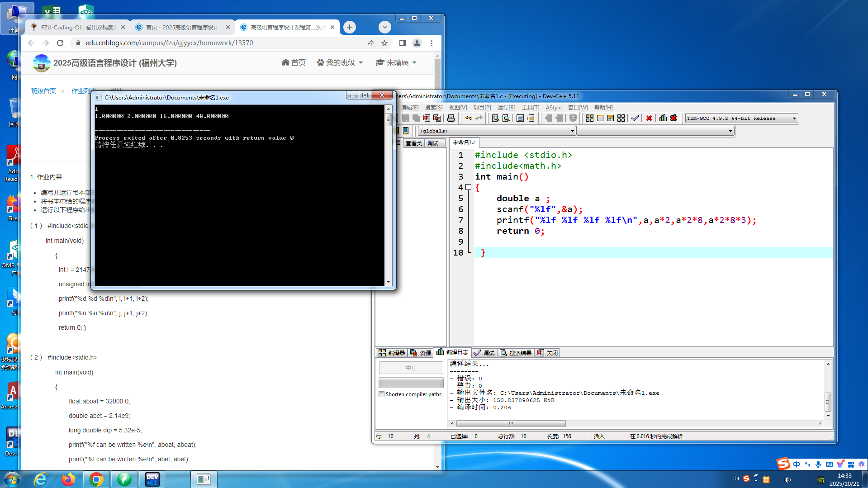Select the FZU-Coding-OJ Chrome tab
Image resolution: width=868 pixels, height=488 pixels.
coord(78,27)
